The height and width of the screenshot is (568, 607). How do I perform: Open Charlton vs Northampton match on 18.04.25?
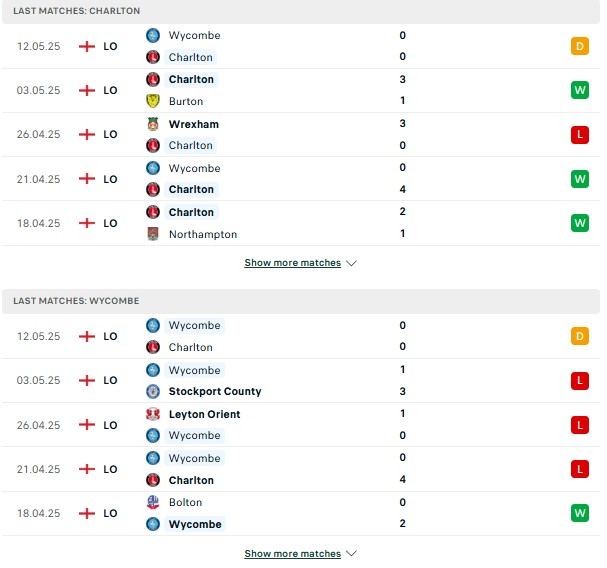coord(301,223)
